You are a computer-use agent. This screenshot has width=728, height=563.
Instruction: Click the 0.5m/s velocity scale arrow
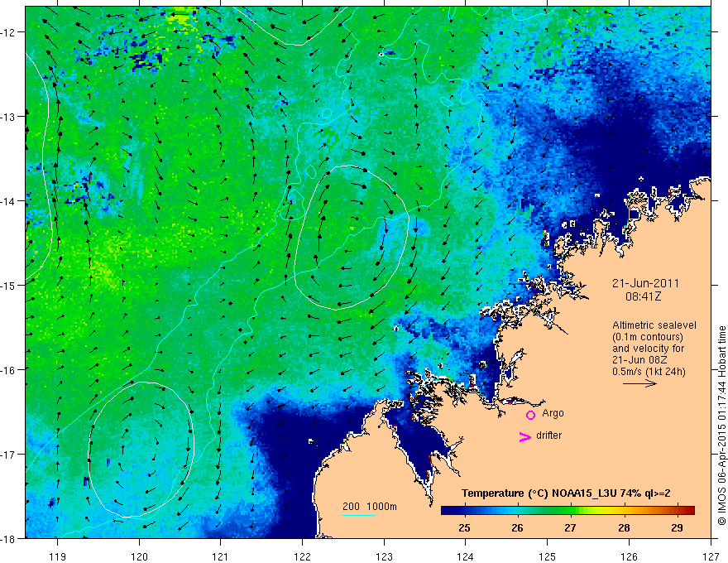click(x=639, y=383)
